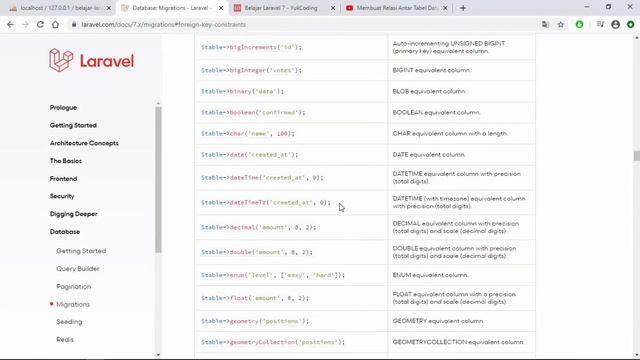
Task: Open the Query Builder docs link
Action: point(78,269)
